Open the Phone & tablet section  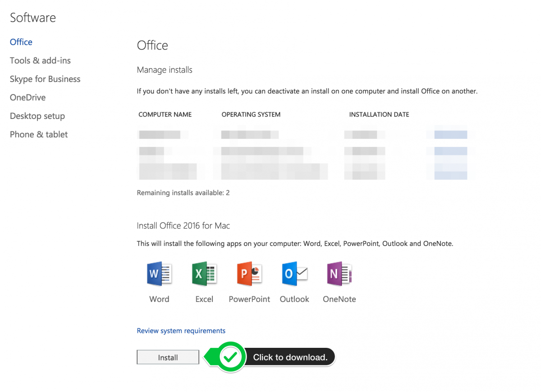pos(38,134)
